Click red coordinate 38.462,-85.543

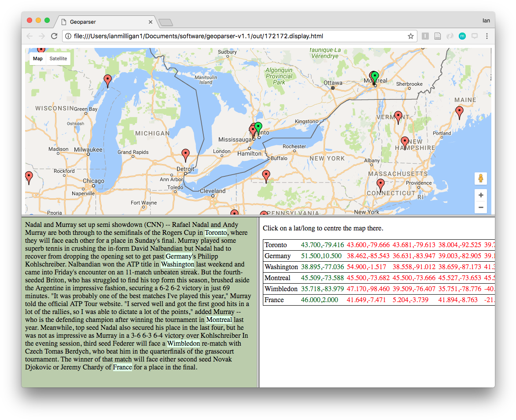click(x=368, y=256)
